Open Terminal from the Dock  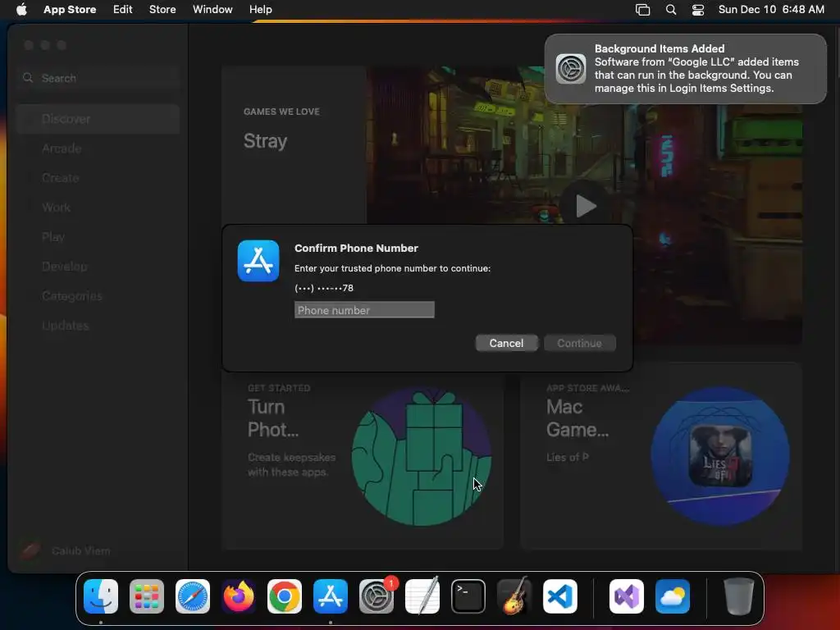tap(468, 596)
